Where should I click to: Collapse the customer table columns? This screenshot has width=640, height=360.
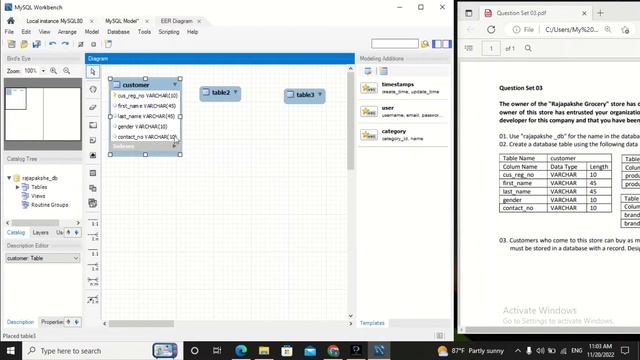tap(175, 84)
